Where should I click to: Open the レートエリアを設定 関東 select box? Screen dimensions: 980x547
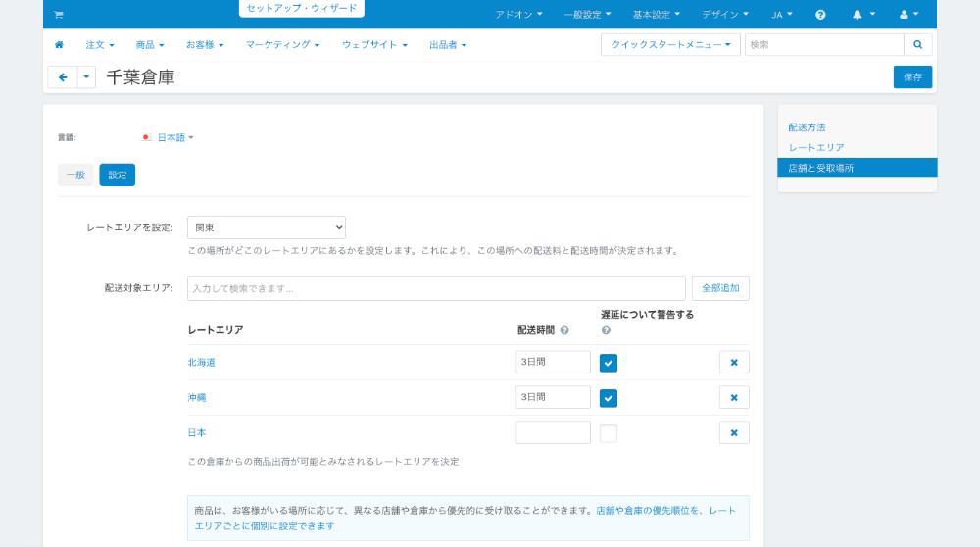267,227
